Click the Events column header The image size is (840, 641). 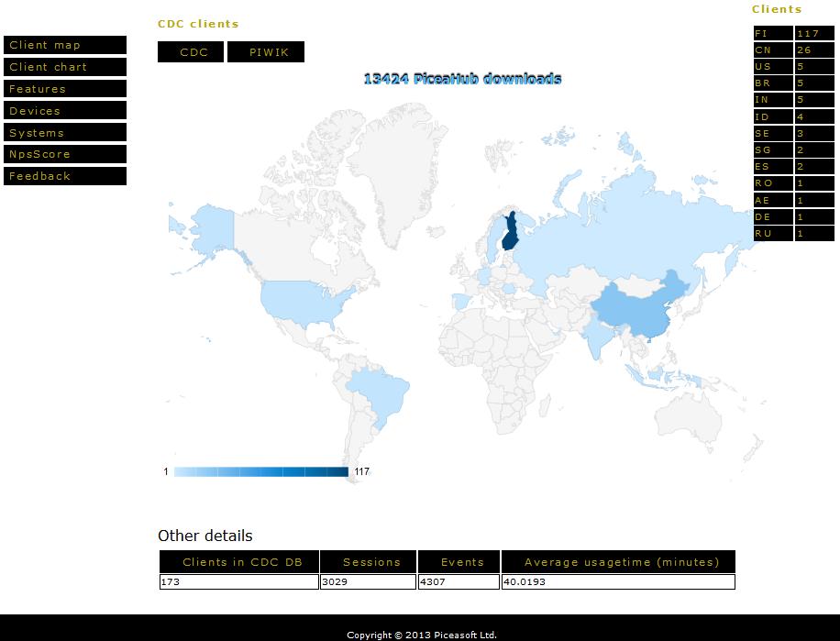[459, 562]
